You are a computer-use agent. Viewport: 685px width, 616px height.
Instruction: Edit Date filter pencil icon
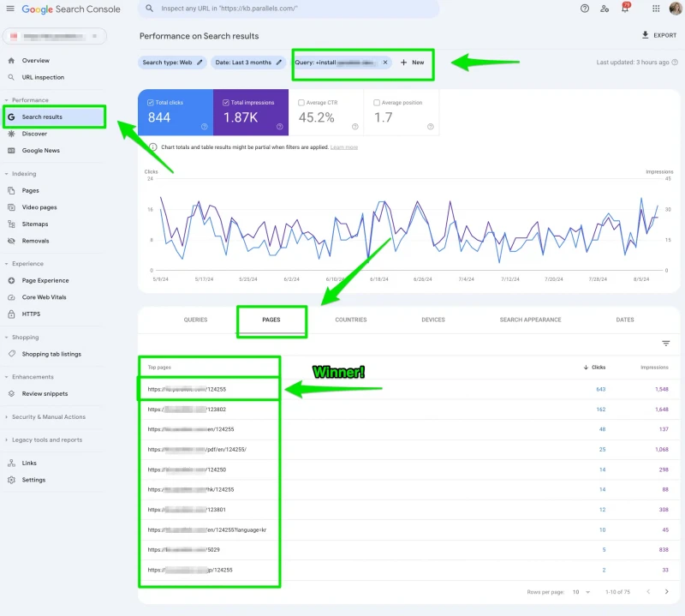[x=279, y=62]
